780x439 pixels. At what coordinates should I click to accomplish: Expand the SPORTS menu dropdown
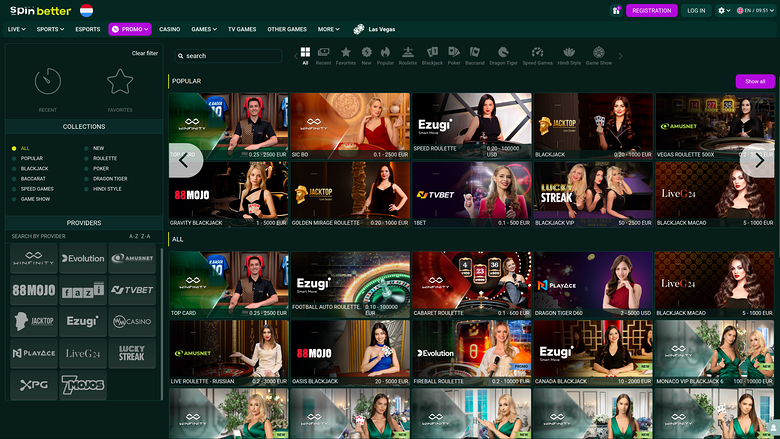point(50,29)
